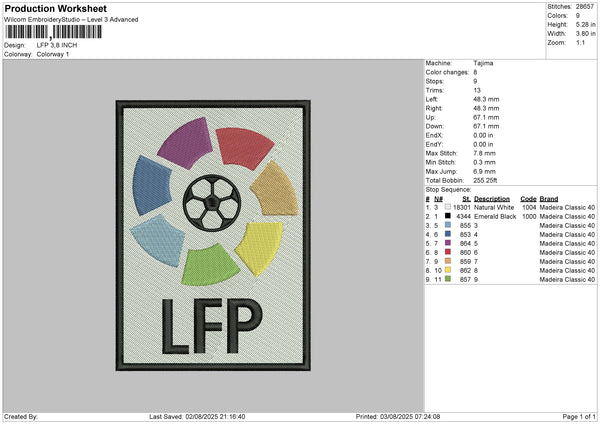Click the min stitch value '0.3 mm'
600x424 pixels.
[x=484, y=162]
